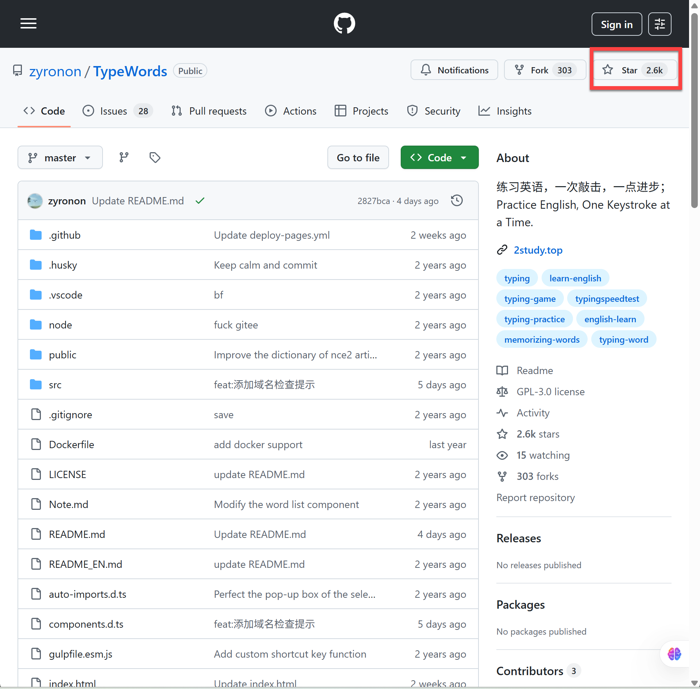Open the .vscode folder
700x689 pixels.
(x=66, y=295)
